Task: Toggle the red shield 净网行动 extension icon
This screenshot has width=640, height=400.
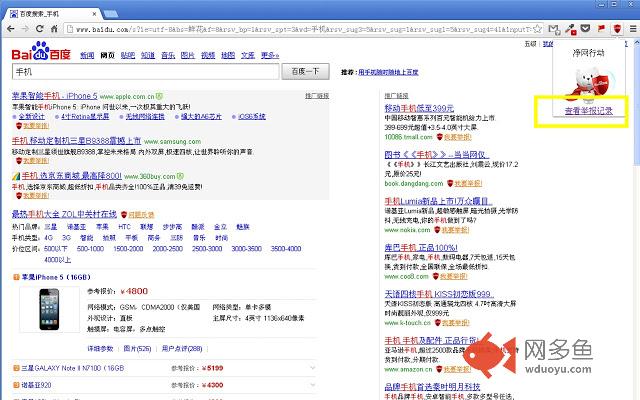Action: [617, 29]
